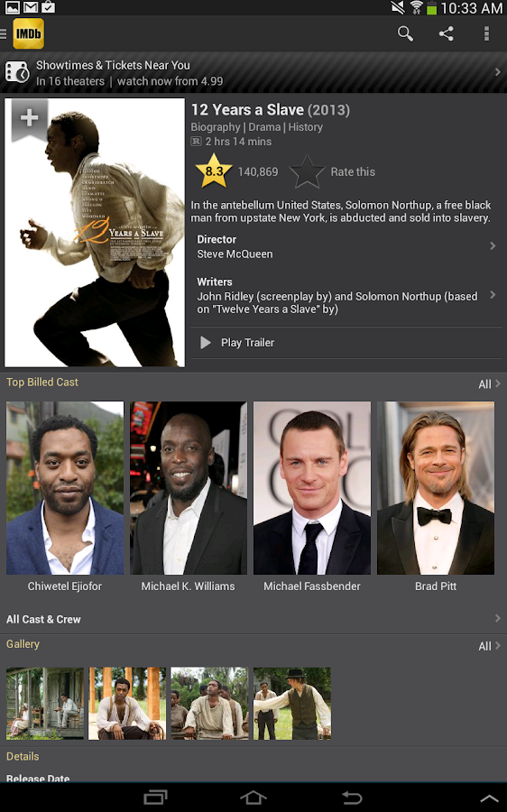The width and height of the screenshot is (507, 812).
Task: Tap the search magnifier icon
Action: click(x=405, y=33)
